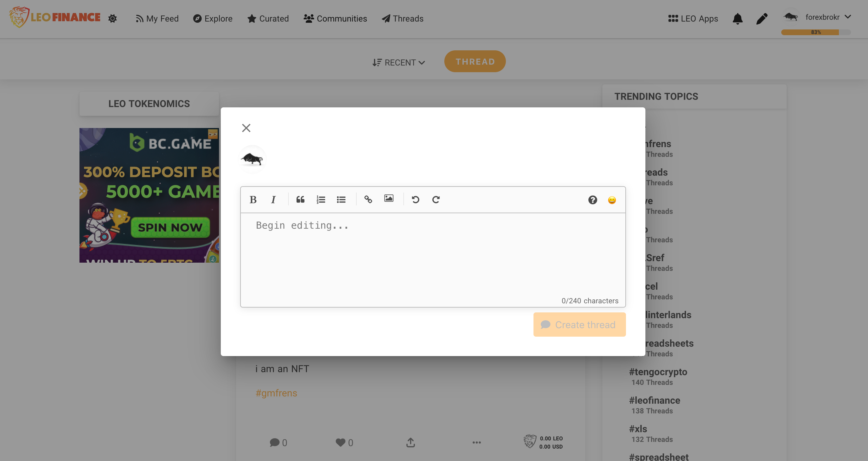Click the 83% progress bar indicator
868x461 pixels.
(816, 32)
